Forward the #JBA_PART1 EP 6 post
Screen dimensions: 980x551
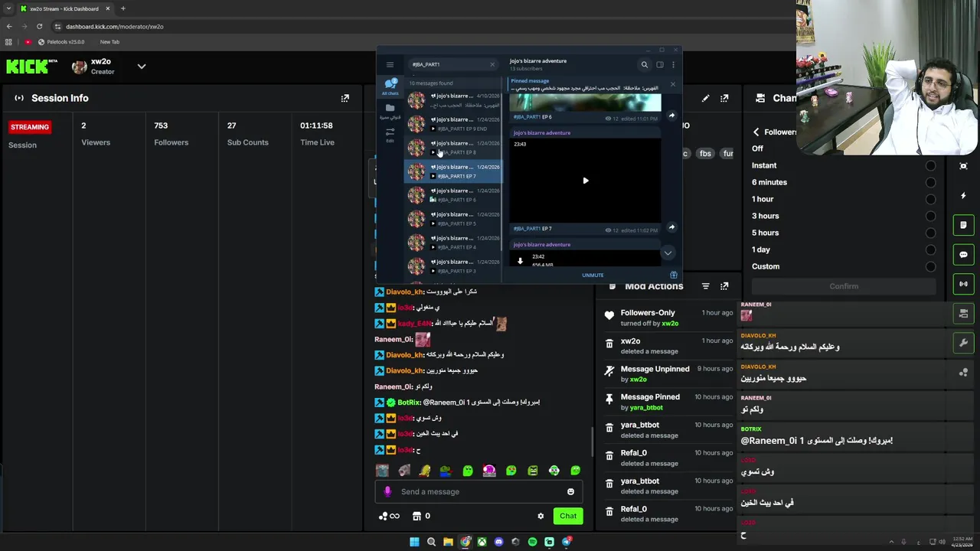click(671, 116)
